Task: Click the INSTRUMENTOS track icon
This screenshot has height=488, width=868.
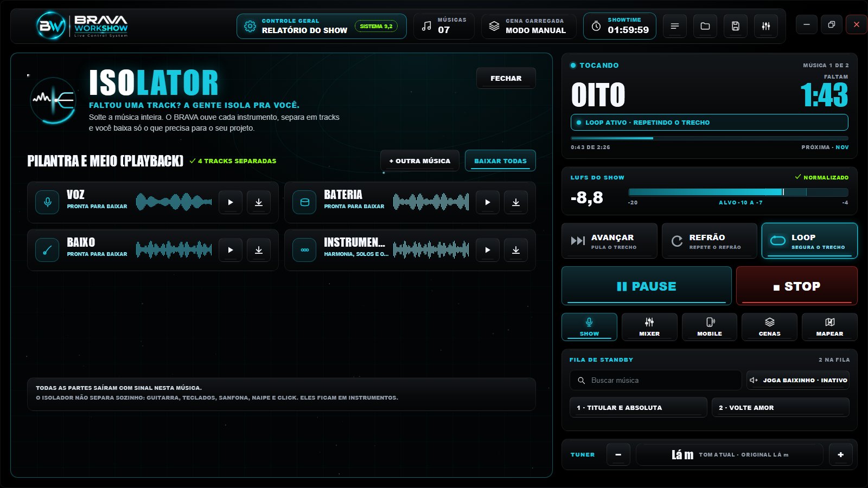Action: tap(304, 250)
